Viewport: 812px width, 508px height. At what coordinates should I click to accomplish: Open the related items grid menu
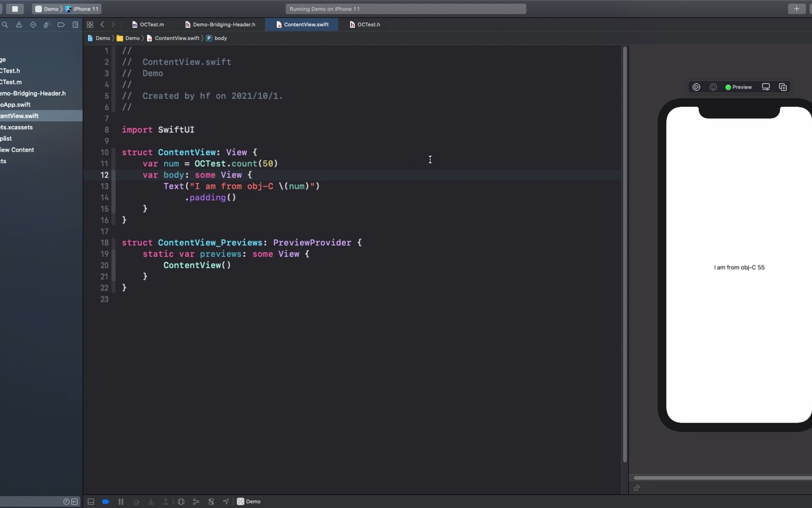90,24
